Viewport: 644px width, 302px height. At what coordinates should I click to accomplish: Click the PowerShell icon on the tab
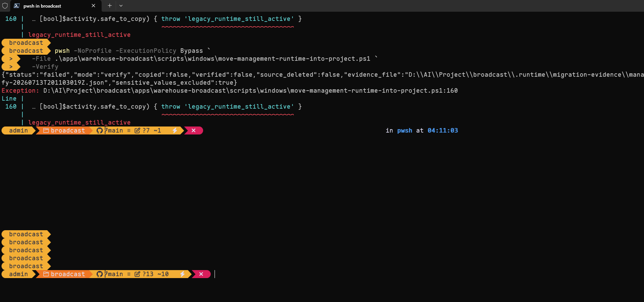click(17, 6)
